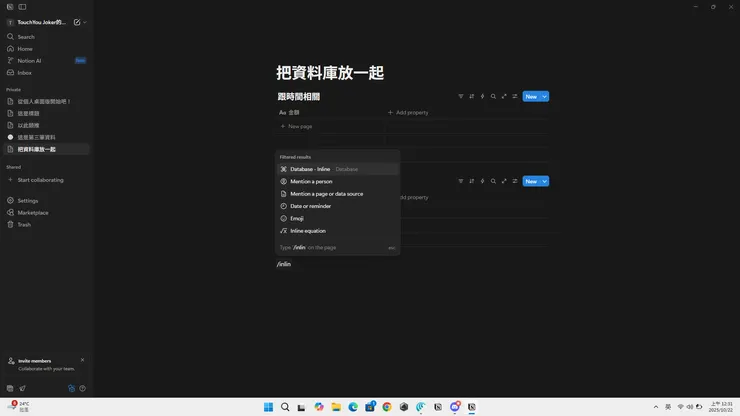Screen dimensions: 740x416
Task: Click filter icon in the second database toolbar
Action: pyautogui.click(x=461, y=181)
